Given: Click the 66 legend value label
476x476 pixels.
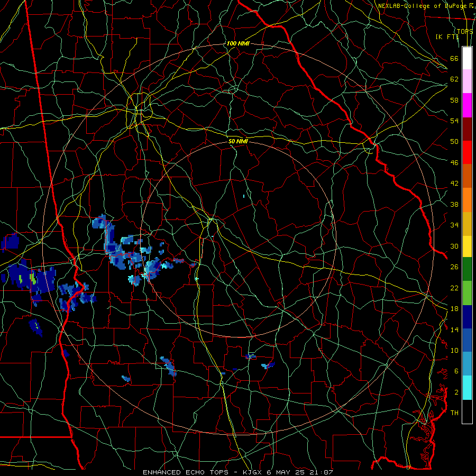Looking at the screenshot, I should 454,58.
